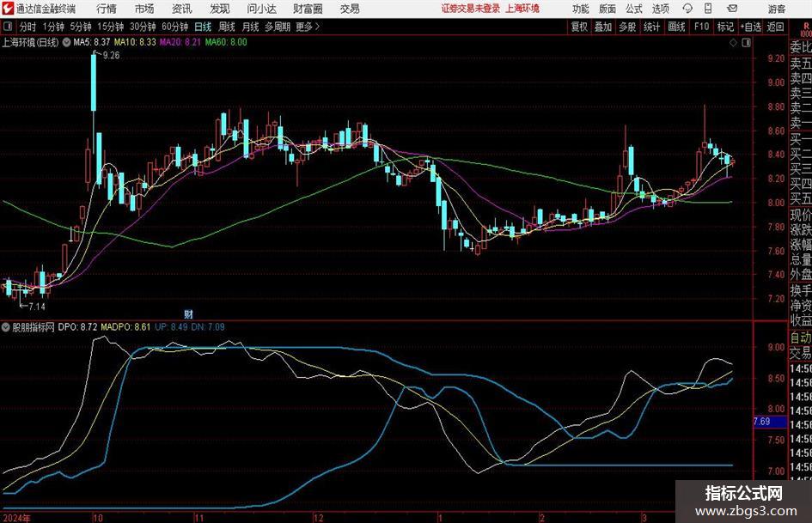The image size is (812, 523).
Task: Click the 9.26 high price label
Action: pos(112,56)
